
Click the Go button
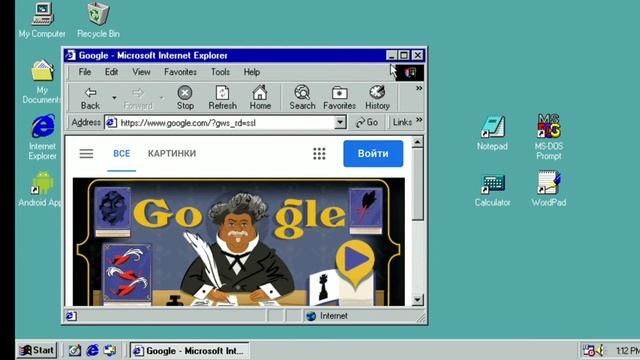coord(367,122)
